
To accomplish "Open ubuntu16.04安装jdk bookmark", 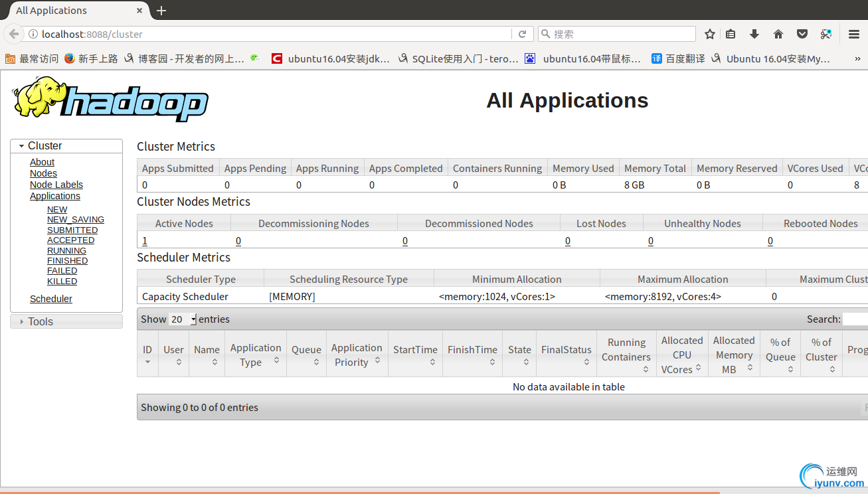I will click(331, 58).
